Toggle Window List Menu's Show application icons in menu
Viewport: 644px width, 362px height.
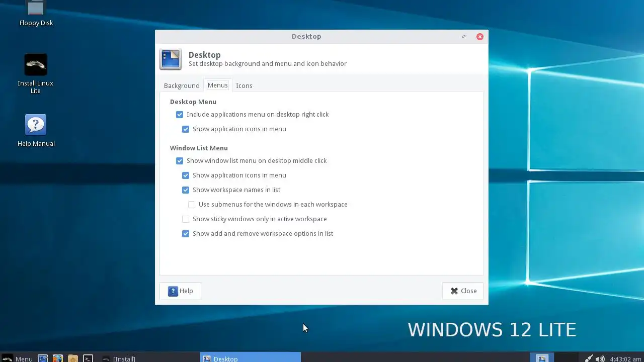click(234, 175)
